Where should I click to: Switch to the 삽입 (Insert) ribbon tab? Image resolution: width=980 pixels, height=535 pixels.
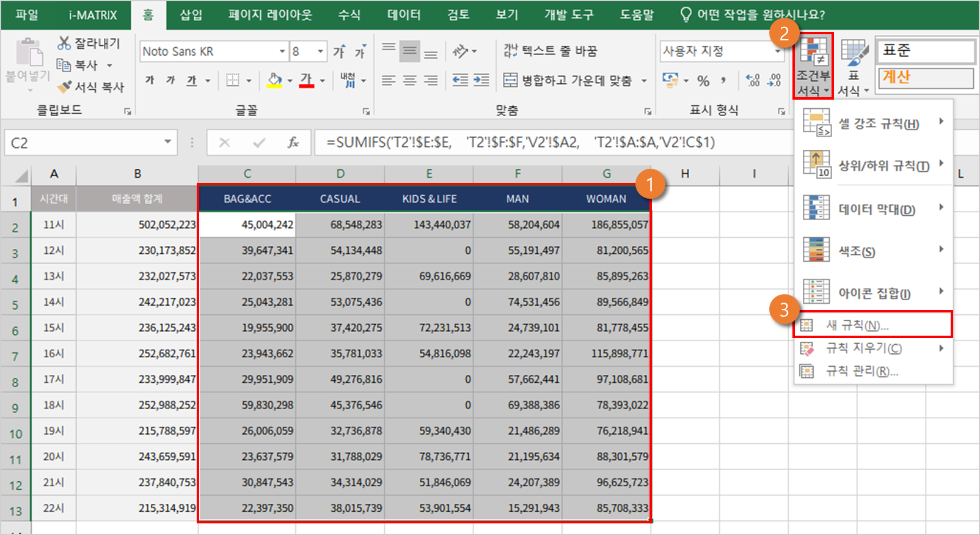(191, 15)
